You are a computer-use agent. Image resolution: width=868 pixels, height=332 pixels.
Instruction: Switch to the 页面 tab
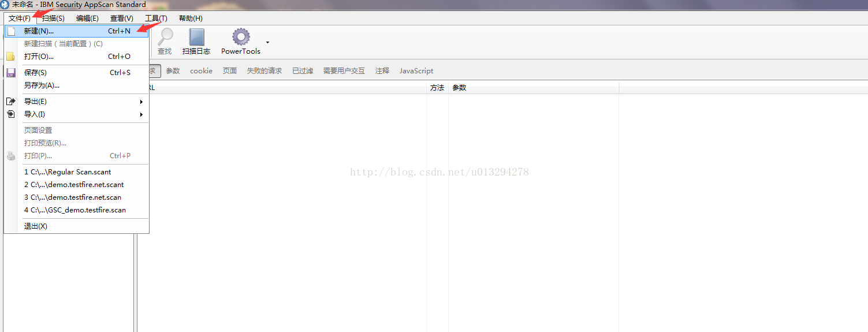click(x=230, y=71)
